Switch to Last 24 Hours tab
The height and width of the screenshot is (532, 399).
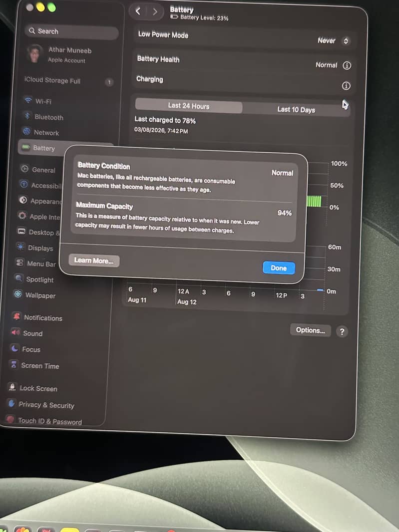tap(189, 106)
